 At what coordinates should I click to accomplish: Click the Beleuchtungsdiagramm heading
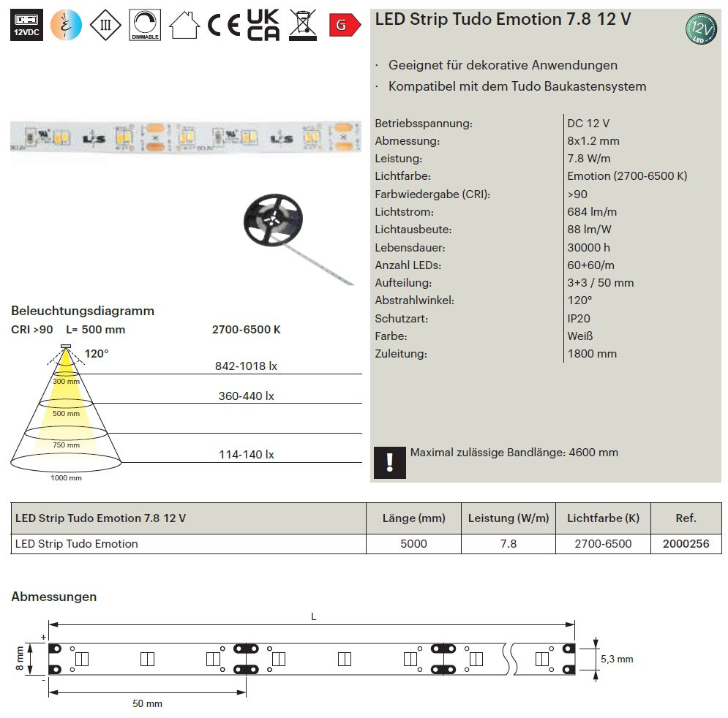click(x=83, y=311)
